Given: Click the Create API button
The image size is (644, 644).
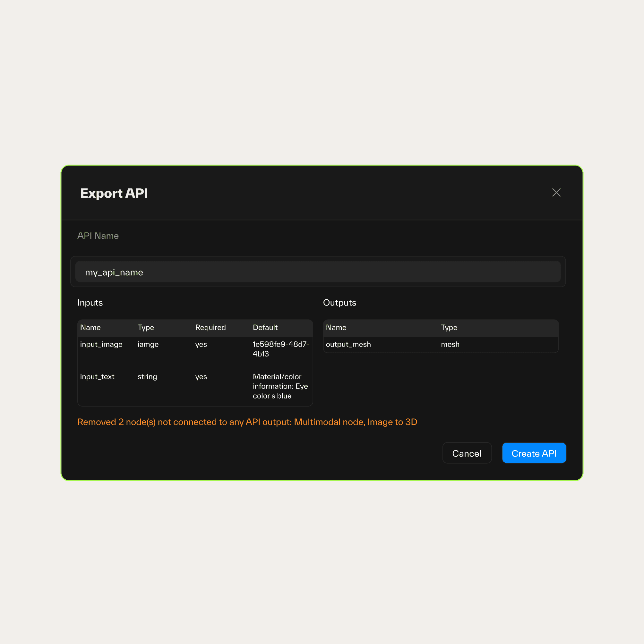Looking at the screenshot, I should click(534, 453).
